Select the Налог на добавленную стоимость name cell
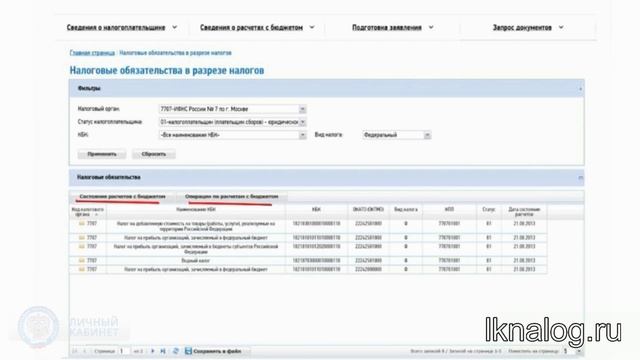Screen dimensions: 640x360 click(196, 227)
